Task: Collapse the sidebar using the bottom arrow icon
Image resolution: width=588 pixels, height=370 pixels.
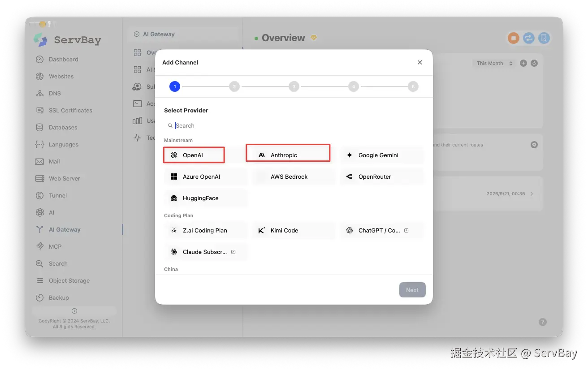Action: pyautogui.click(x=74, y=311)
